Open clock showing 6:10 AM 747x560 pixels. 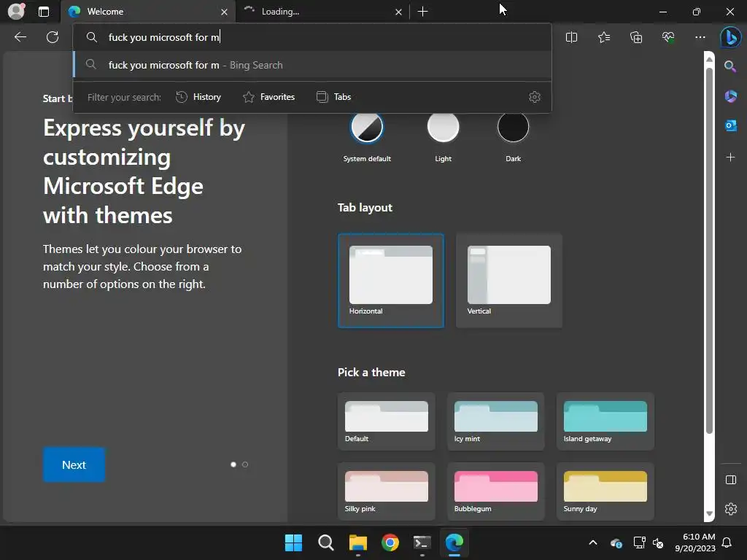695,542
